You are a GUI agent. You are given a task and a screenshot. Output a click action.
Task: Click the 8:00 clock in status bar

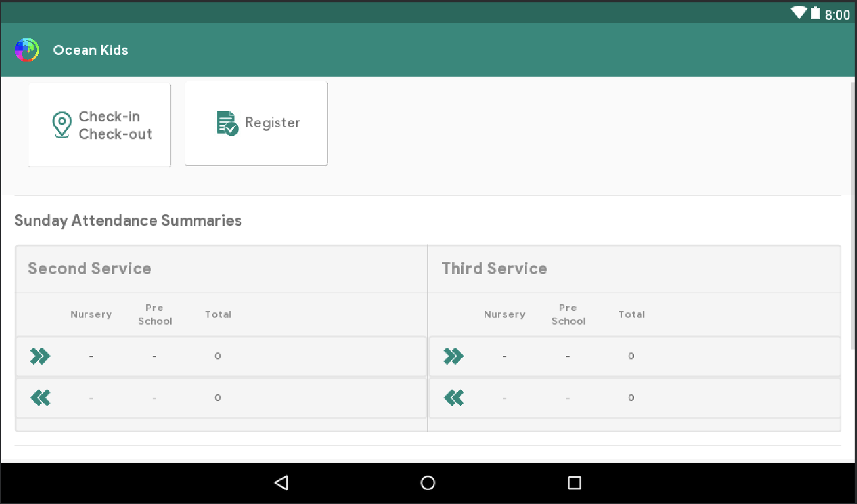tap(837, 15)
